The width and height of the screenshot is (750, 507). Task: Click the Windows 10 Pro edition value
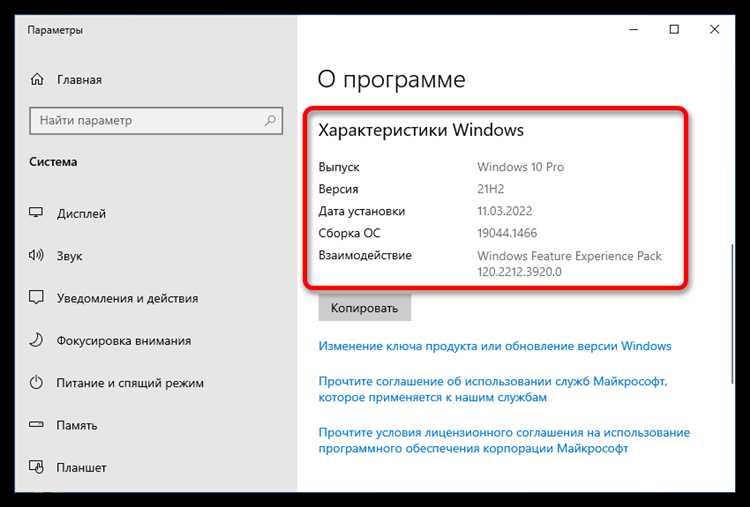520,167
